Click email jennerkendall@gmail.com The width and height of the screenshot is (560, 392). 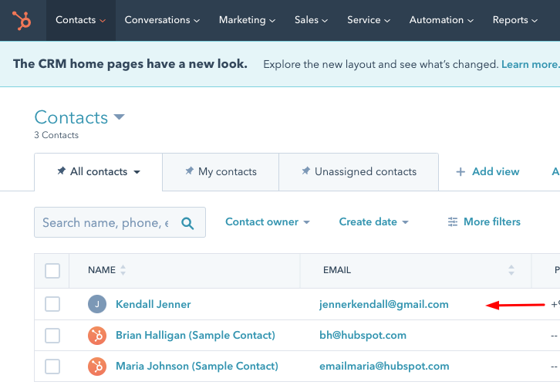click(384, 304)
